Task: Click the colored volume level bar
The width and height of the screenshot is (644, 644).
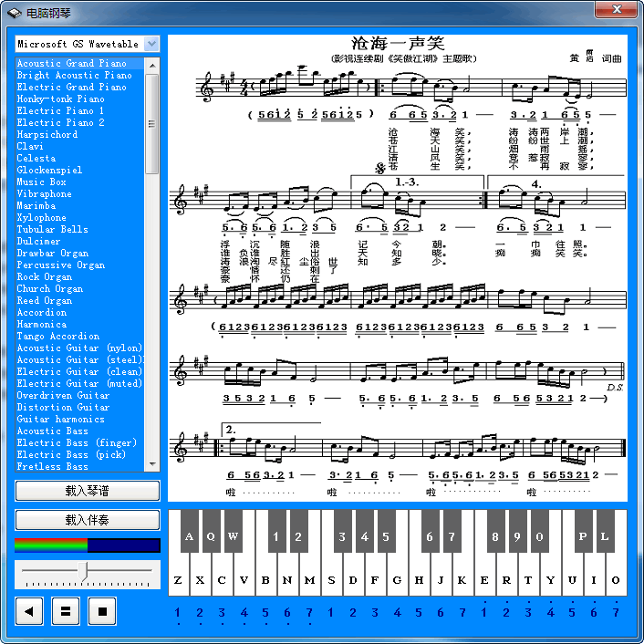Action: pos(87,545)
